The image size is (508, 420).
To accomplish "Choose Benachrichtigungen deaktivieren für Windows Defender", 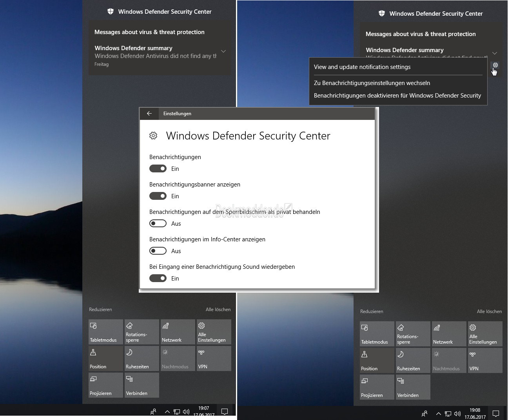I will point(397,96).
